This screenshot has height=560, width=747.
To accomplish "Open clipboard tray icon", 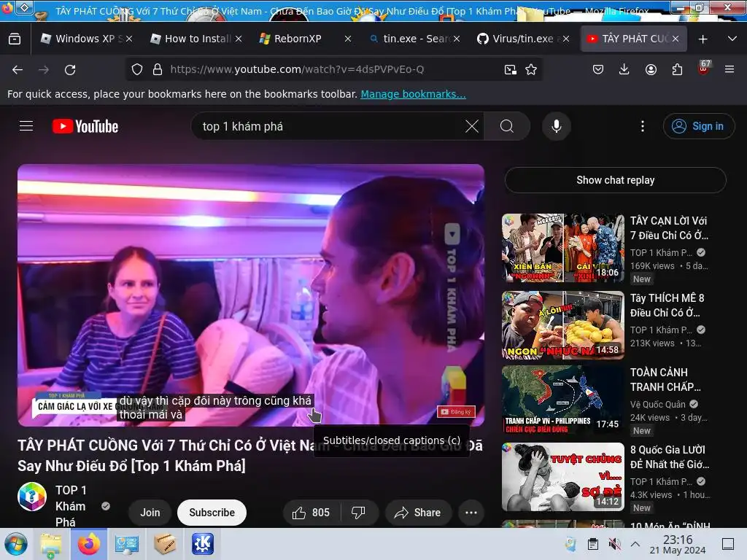I will pos(592,544).
